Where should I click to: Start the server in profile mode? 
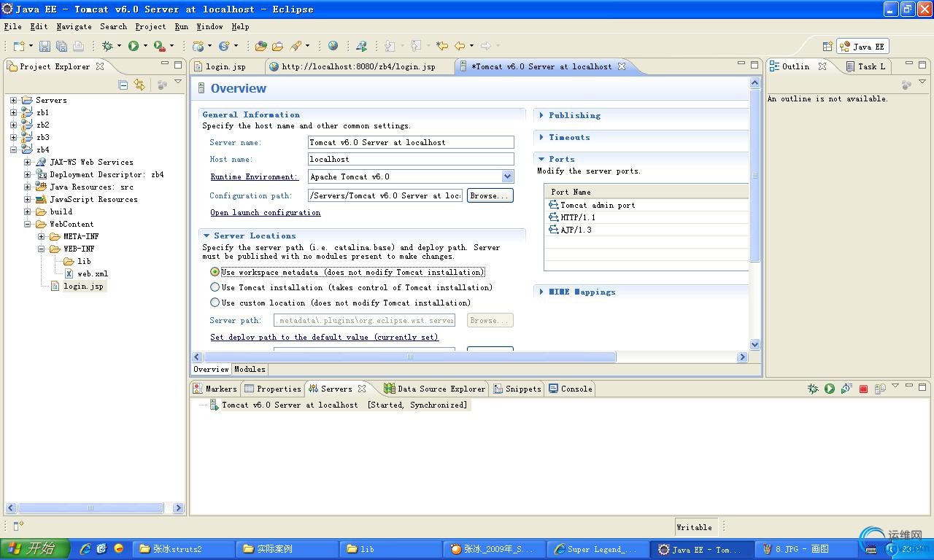point(846,389)
